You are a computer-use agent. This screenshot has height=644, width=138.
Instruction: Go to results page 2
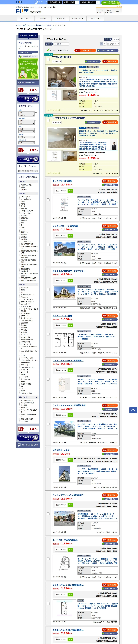pos(105,44)
